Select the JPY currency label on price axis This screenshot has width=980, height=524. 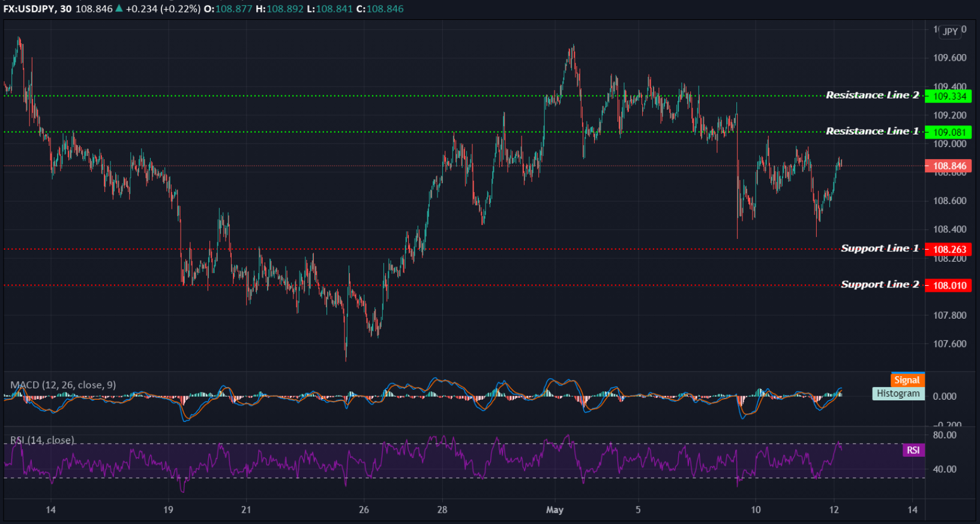(x=950, y=32)
